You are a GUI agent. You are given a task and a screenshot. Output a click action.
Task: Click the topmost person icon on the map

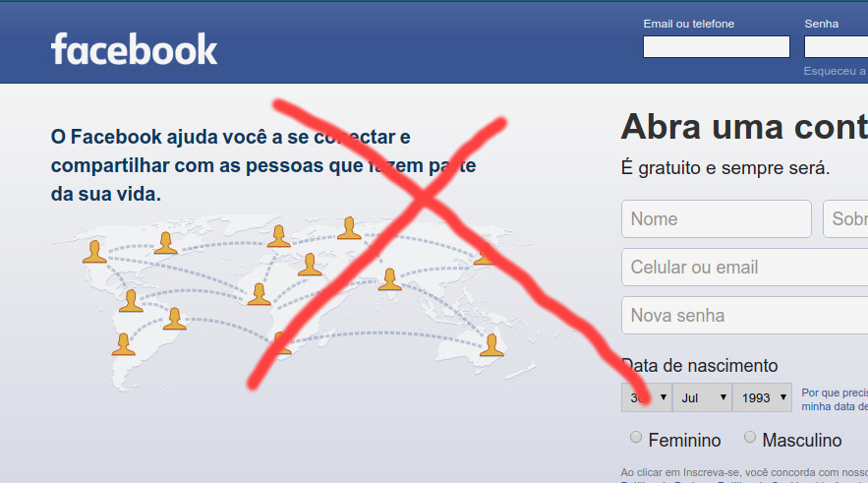coord(349,228)
